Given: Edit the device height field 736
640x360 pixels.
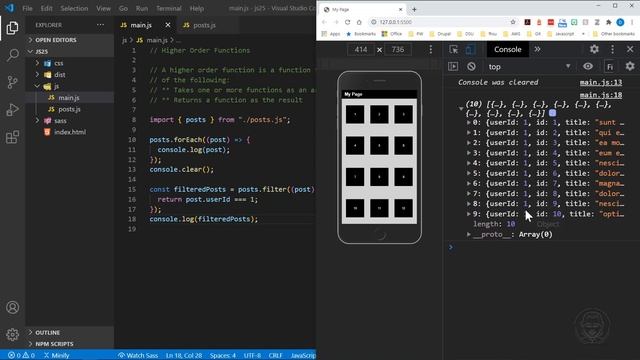Looking at the screenshot, I should pos(398,49).
